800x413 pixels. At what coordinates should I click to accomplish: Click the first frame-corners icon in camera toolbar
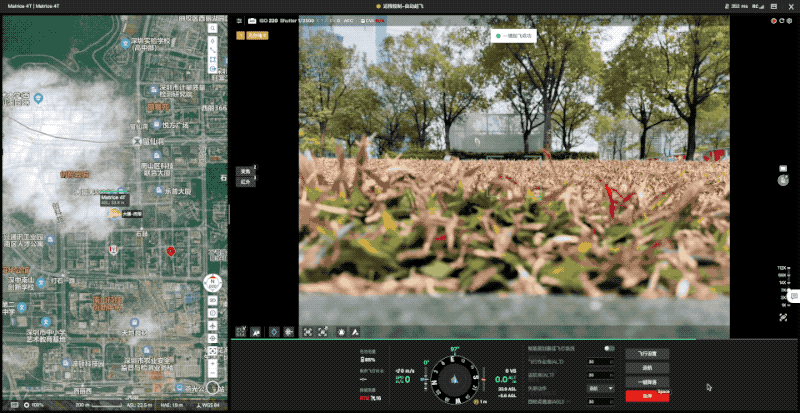tap(308, 332)
